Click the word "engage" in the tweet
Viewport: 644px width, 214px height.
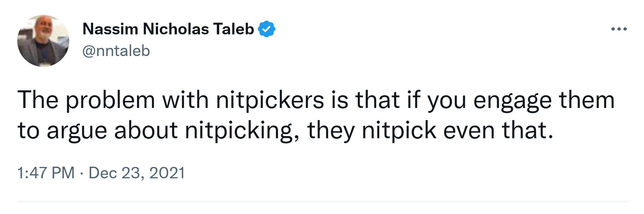point(512,101)
